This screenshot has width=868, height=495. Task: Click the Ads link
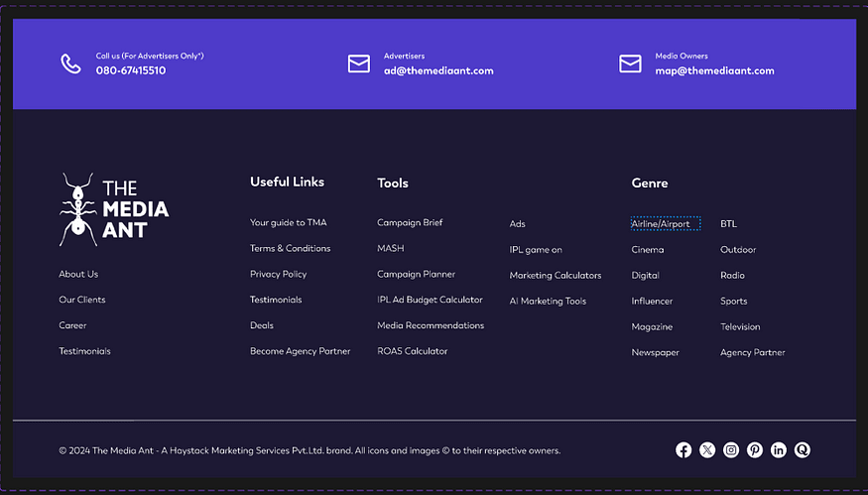pyautogui.click(x=517, y=223)
